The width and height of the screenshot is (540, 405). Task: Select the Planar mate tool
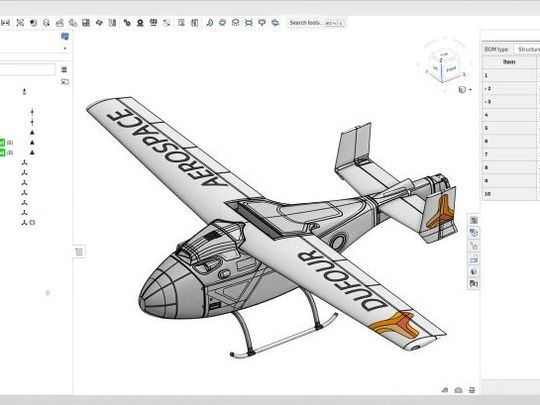click(46, 23)
